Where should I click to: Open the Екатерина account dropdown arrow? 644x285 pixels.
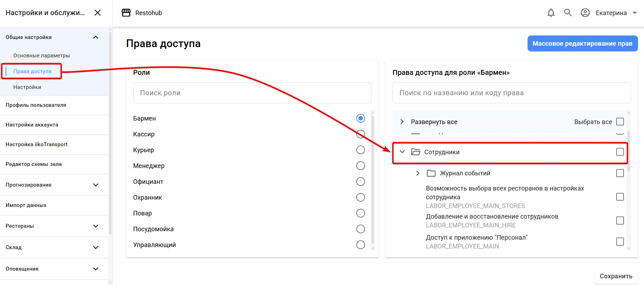pos(635,13)
